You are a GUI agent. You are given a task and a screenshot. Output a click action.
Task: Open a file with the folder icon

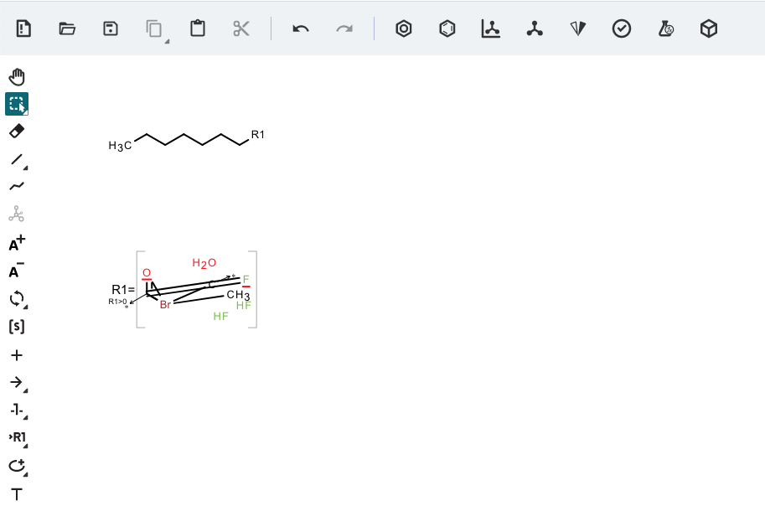pyautogui.click(x=67, y=28)
